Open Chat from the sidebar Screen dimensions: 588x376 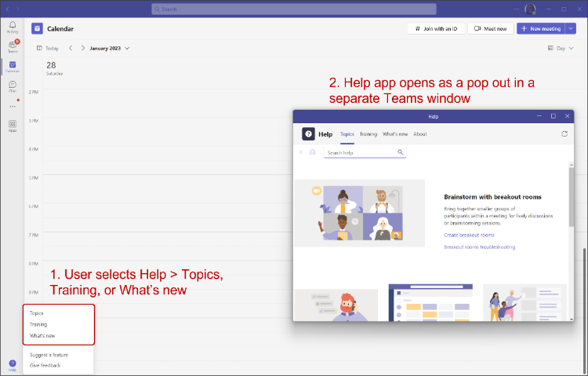click(13, 86)
